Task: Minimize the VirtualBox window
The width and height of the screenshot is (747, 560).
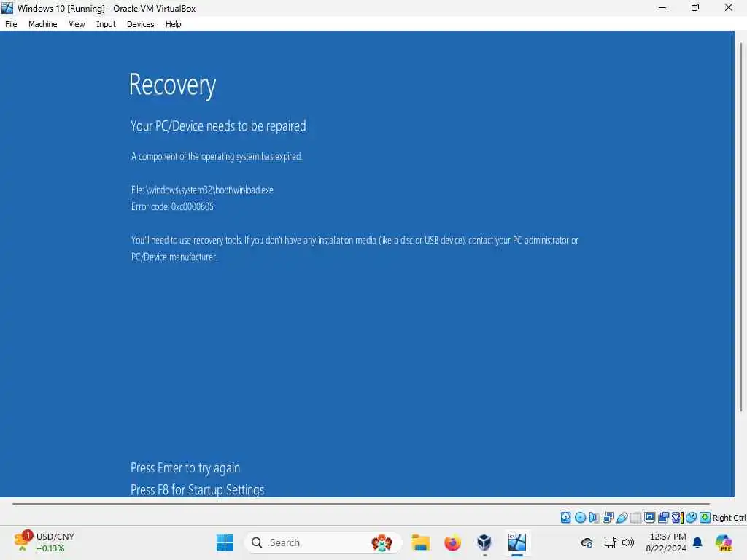Action: point(662,7)
